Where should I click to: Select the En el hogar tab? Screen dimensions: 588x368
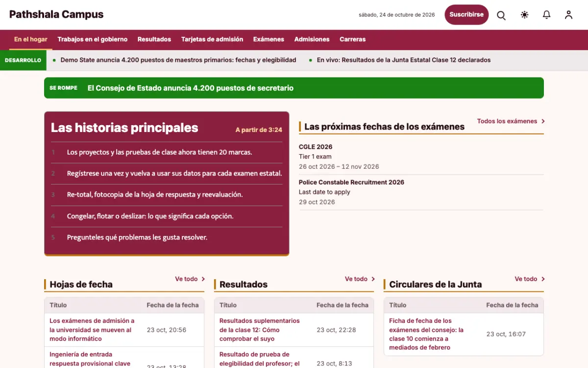click(x=31, y=39)
